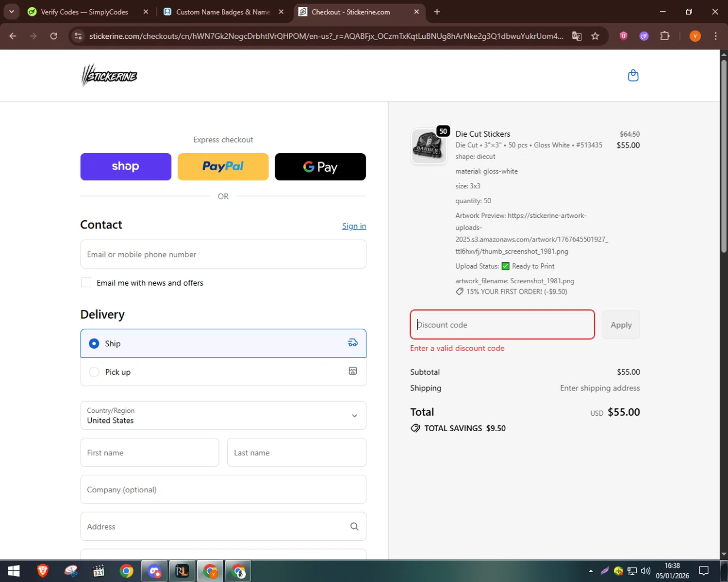
Task: Click the Enter shipping address text
Action: [x=600, y=388]
